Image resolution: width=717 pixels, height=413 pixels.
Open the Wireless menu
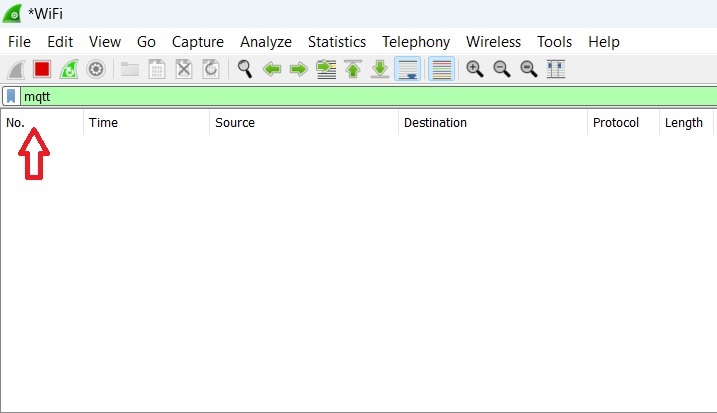pyautogui.click(x=493, y=42)
